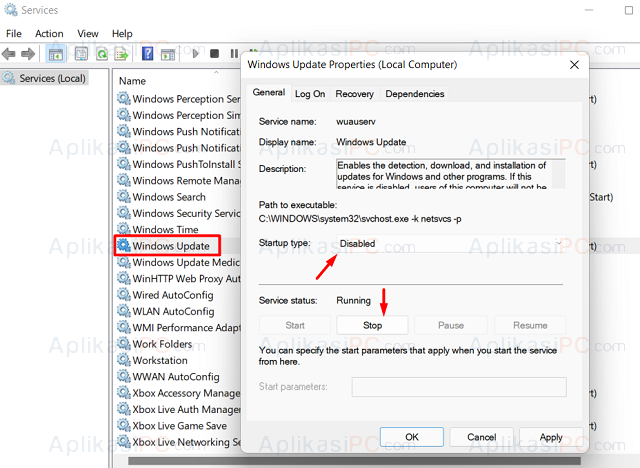Screen dimensions: 640x468
Task: Open the View menu
Action: [88, 33]
